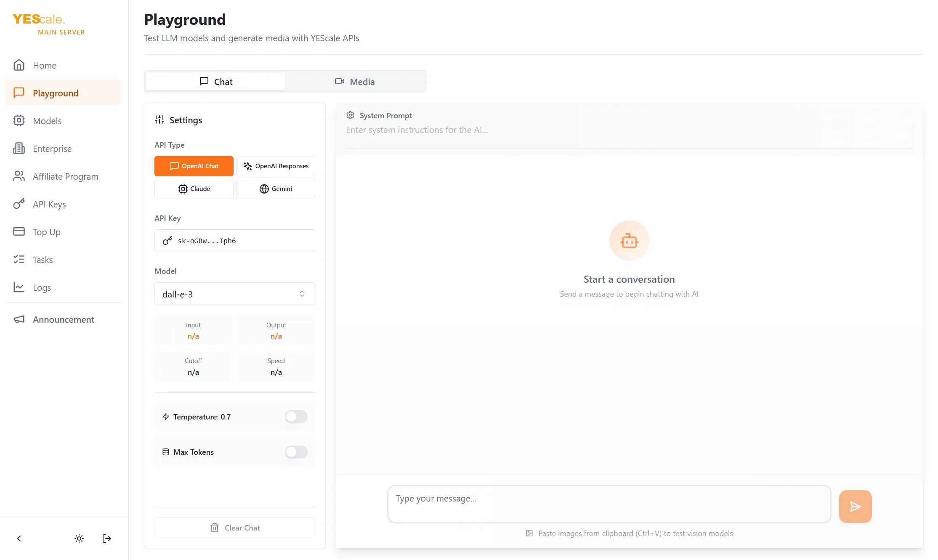Enable the Max Tokens toggle
Viewport: 938px width, 560px height.
coord(296,452)
